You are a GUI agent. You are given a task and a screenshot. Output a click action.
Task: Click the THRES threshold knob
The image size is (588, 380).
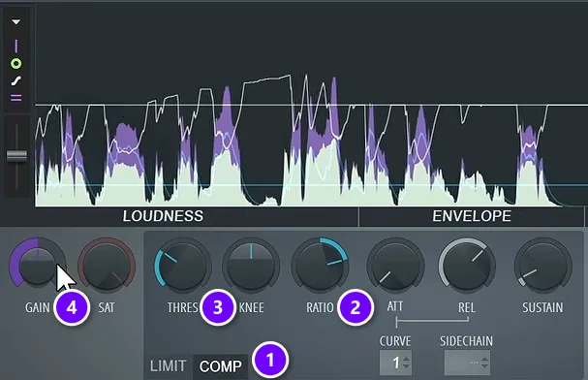183,265
